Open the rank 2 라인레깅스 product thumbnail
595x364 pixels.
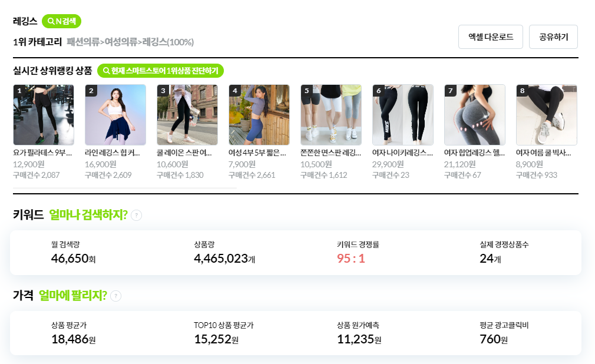point(115,115)
